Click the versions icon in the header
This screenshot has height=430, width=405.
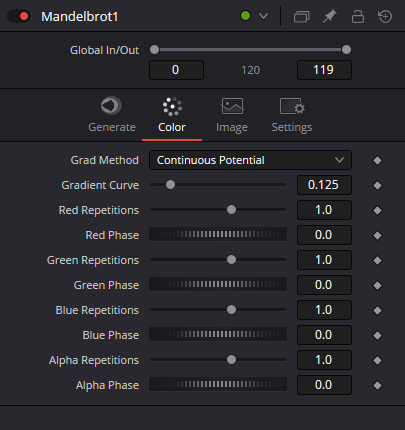click(301, 16)
